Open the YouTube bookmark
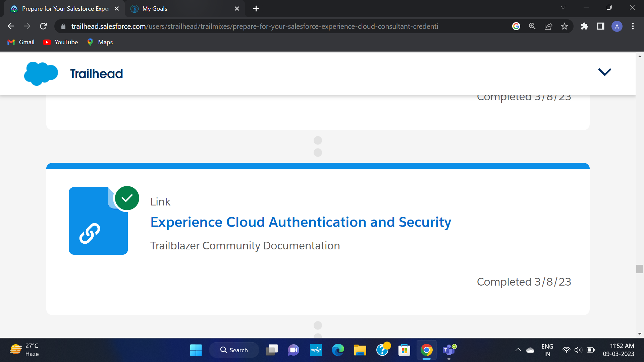The width and height of the screenshot is (644, 362). pos(61,42)
